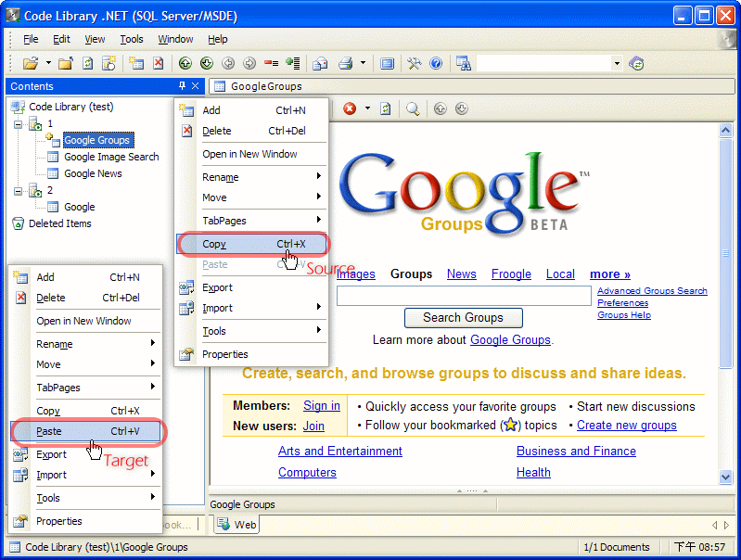Open the dropdown arrow next to the printer icon
The height and width of the screenshot is (560, 741).
pos(363,62)
